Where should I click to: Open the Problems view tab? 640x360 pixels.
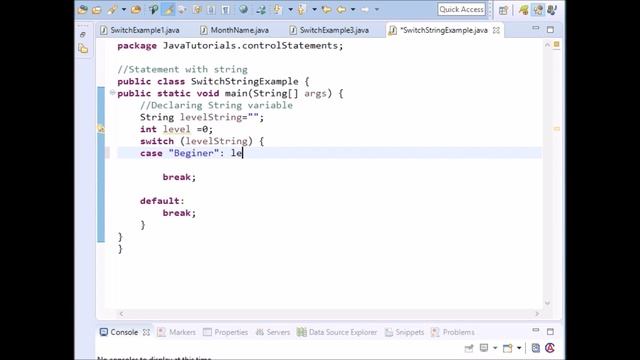pos(453,332)
